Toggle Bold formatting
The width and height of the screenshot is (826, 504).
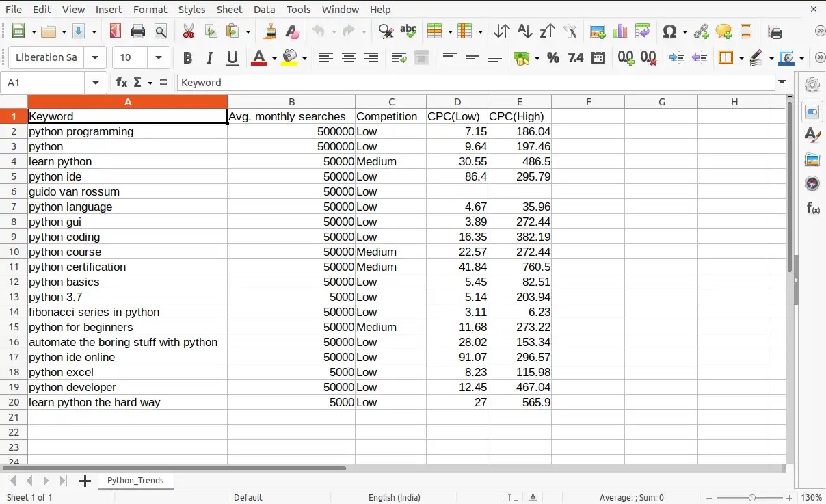point(187,58)
